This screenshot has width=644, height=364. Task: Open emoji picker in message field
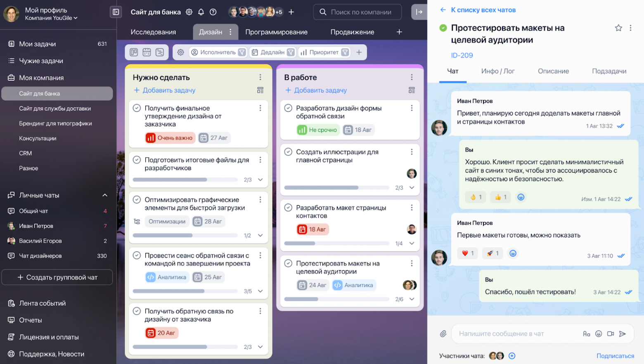tap(599, 334)
